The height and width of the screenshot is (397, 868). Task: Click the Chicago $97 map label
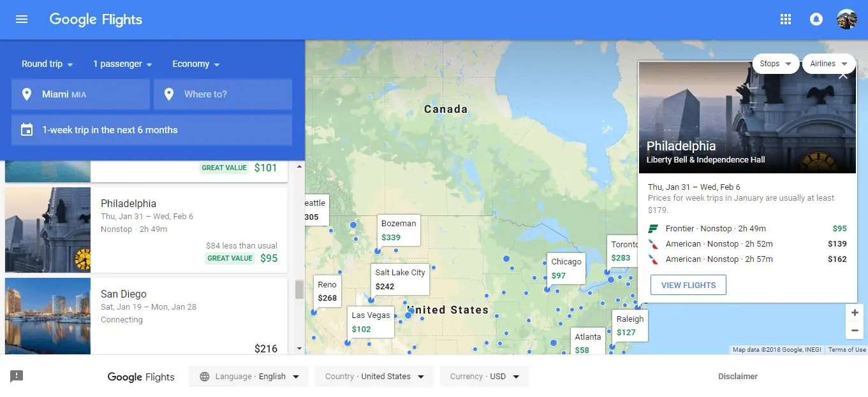tap(566, 268)
